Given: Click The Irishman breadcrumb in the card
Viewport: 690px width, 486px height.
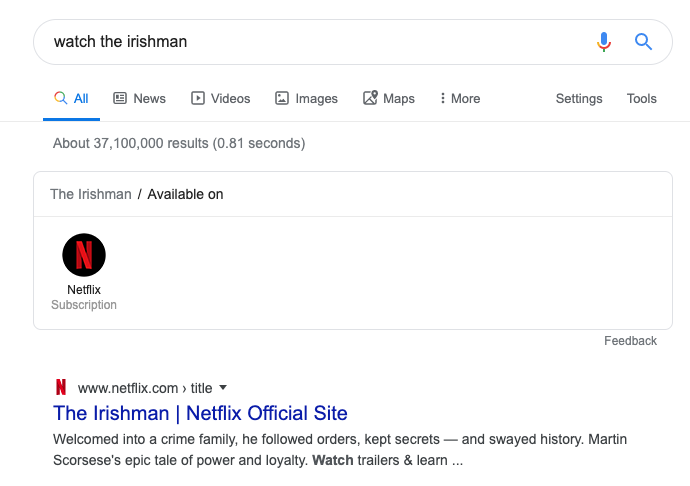Looking at the screenshot, I should [x=91, y=194].
